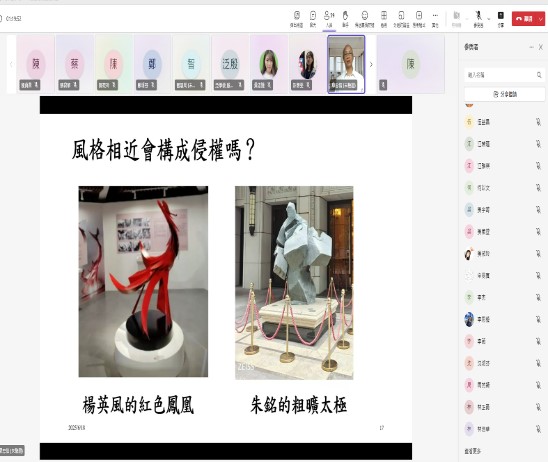Image resolution: width=548 pixels, height=462 pixels.
Task: Click the slide title 風格相近會構成侵權嗎
Action: [x=164, y=150]
